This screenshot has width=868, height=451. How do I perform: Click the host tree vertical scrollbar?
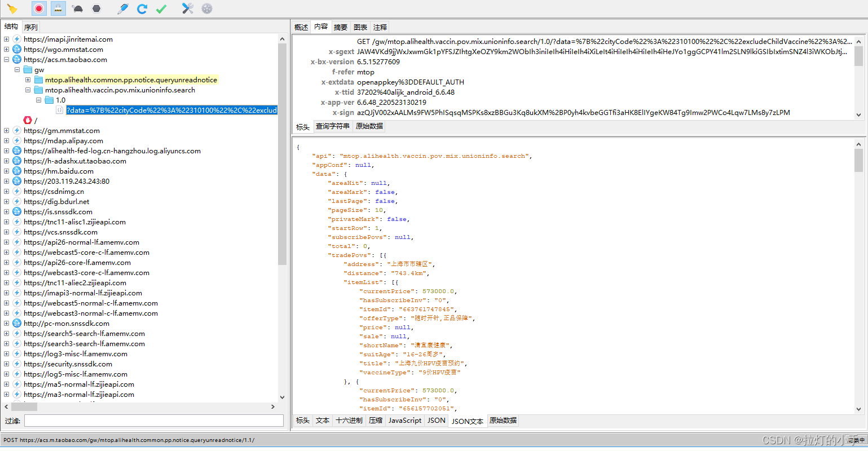coord(282,153)
